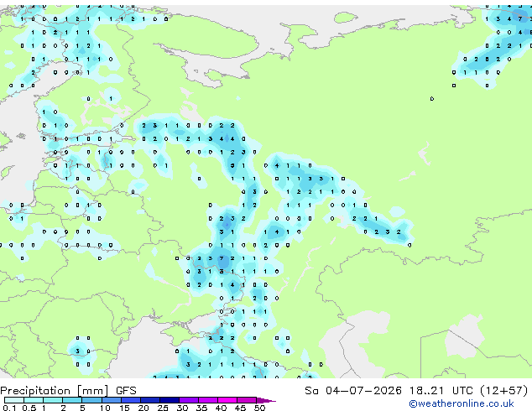Pick the 5–10 mm legend color swatch
The width and height of the screenshot is (532, 411).
[92, 400]
